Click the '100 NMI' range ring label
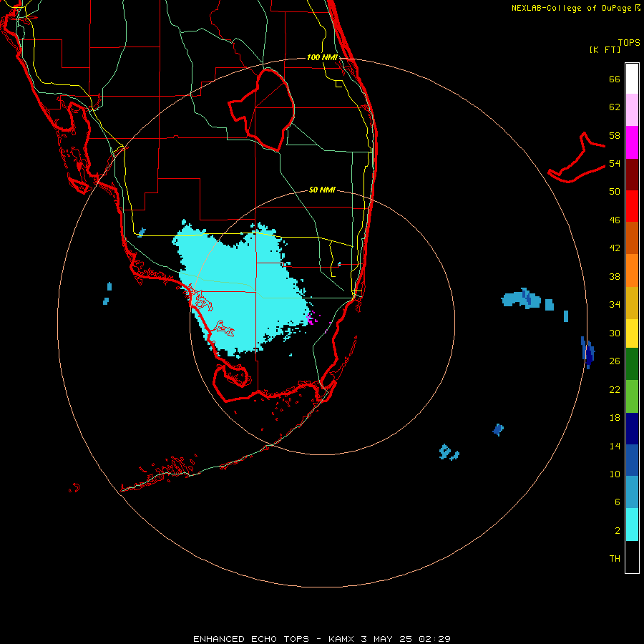The image size is (644, 644). 322,57
